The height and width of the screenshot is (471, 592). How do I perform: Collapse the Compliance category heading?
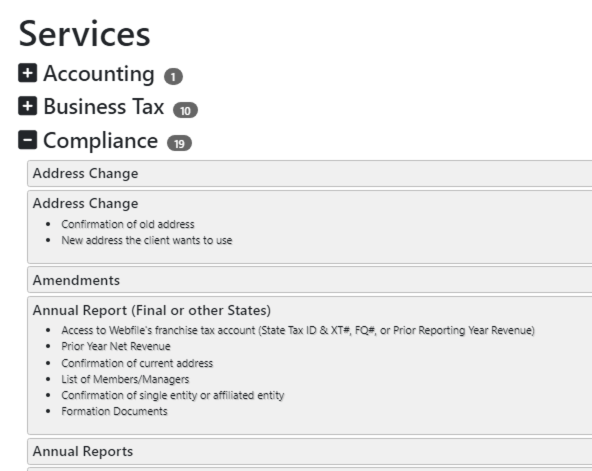pyautogui.click(x=100, y=141)
